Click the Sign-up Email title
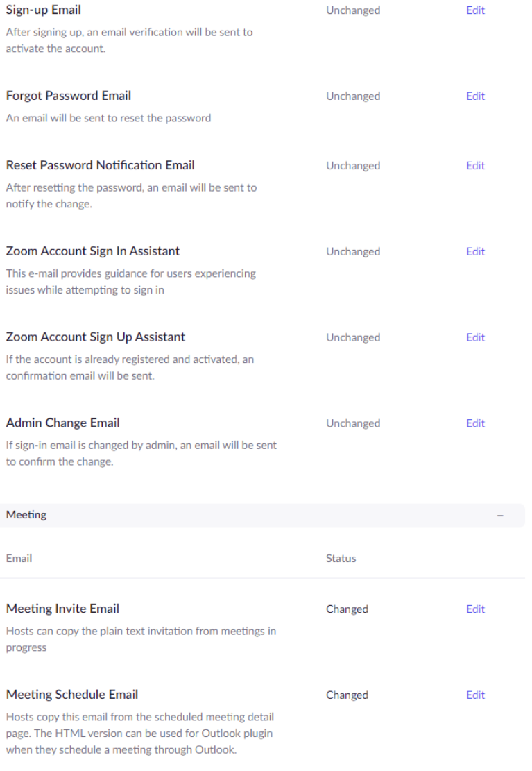The height and width of the screenshot is (771, 532). coord(43,10)
